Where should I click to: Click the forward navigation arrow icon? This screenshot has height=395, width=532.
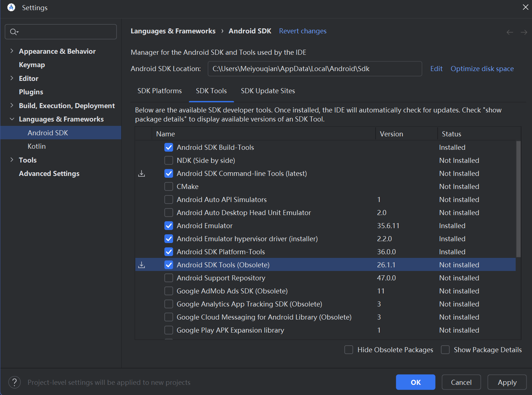pyautogui.click(x=524, y=32)
